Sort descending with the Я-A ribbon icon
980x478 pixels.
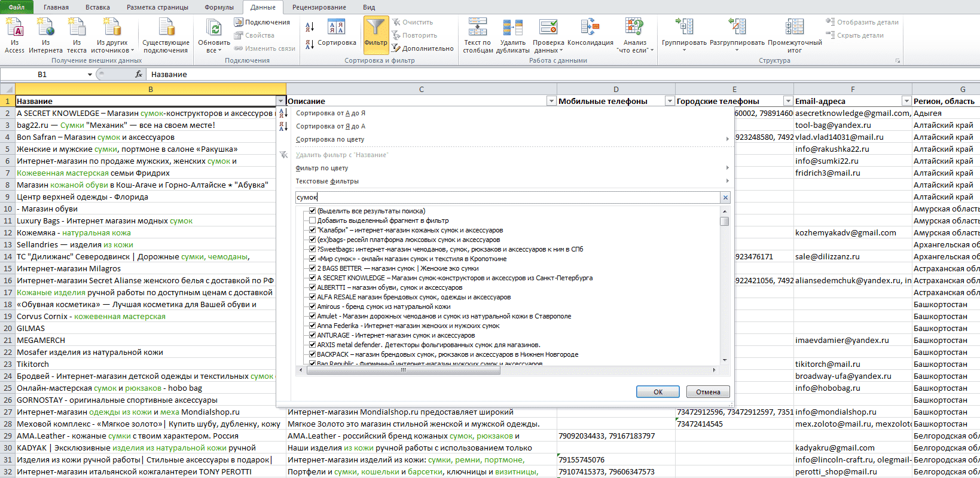tap(310, 44)
